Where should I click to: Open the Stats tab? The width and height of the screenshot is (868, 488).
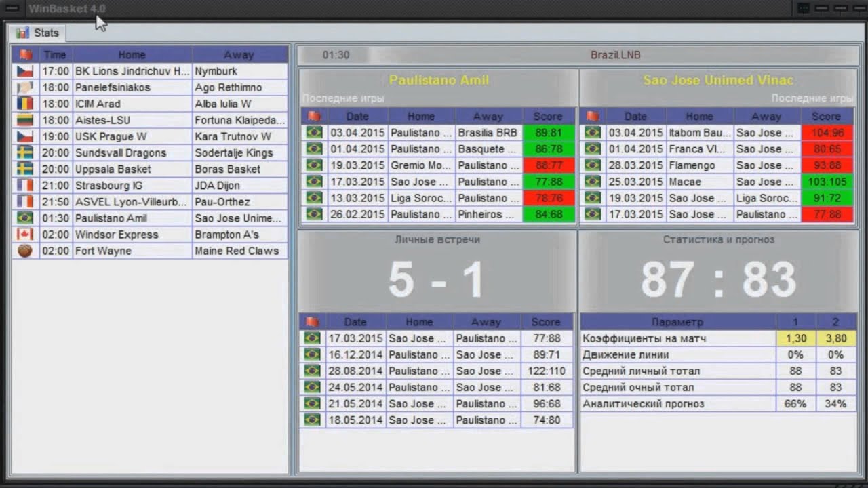[x=38, y=33]
